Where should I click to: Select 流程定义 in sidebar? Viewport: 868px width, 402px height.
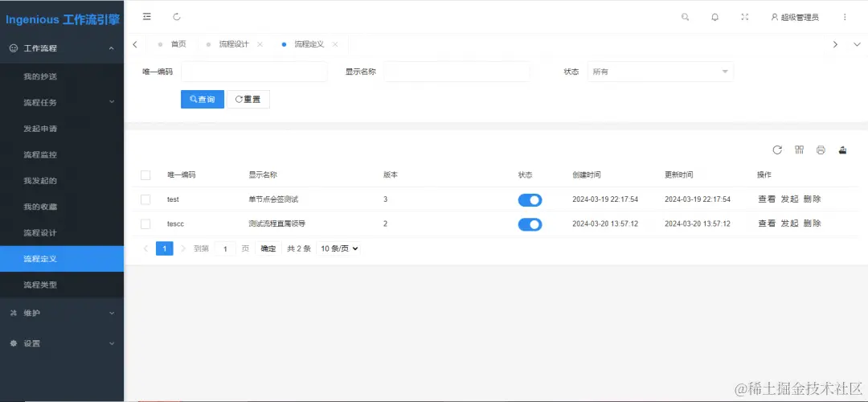[62, 259]
